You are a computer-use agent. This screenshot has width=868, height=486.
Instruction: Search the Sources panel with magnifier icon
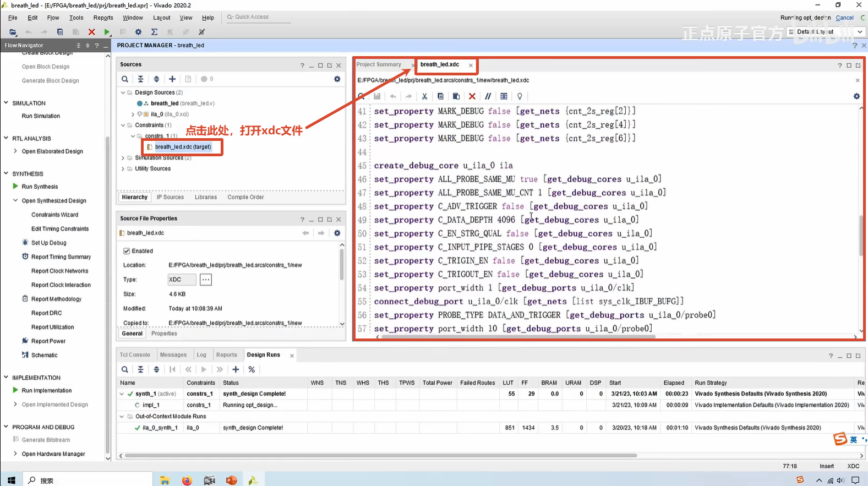point(125,79)
